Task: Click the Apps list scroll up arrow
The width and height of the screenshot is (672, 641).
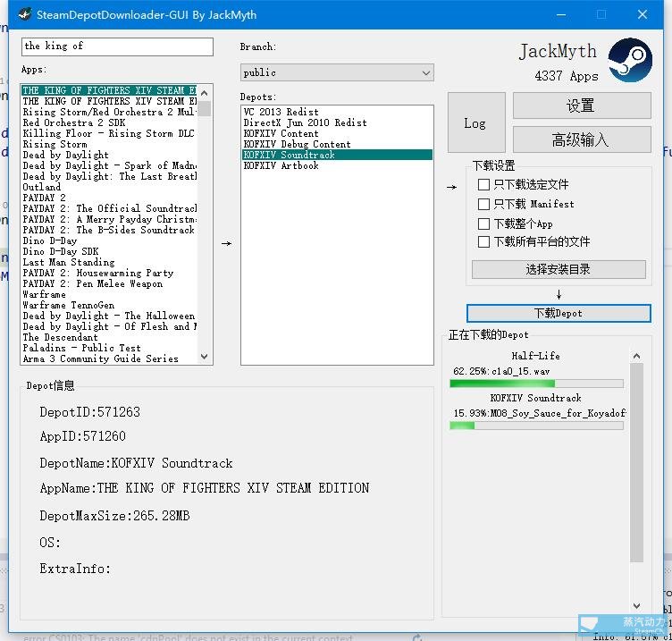Action: (205, 91)
